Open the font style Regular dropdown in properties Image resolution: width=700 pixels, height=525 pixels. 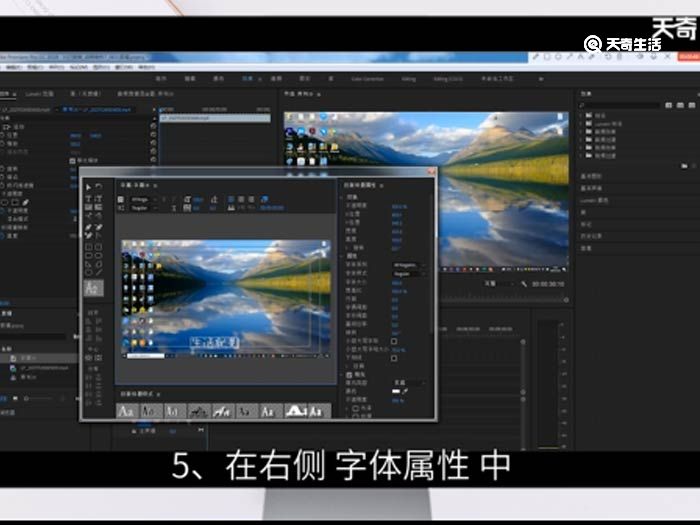click(x=408, y=273)
